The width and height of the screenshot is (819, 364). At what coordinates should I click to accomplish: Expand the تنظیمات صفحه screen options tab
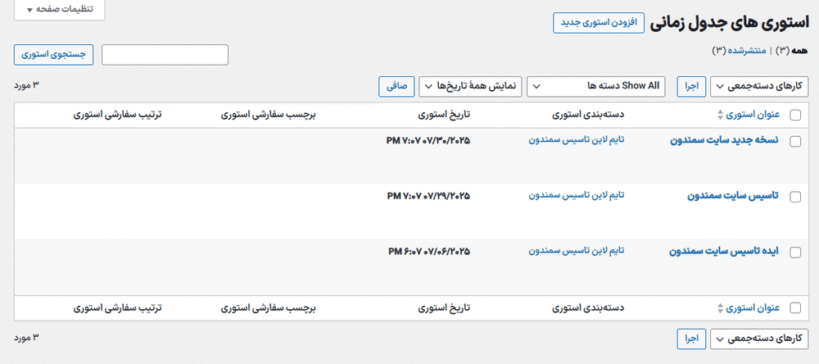tap(60, 9)
